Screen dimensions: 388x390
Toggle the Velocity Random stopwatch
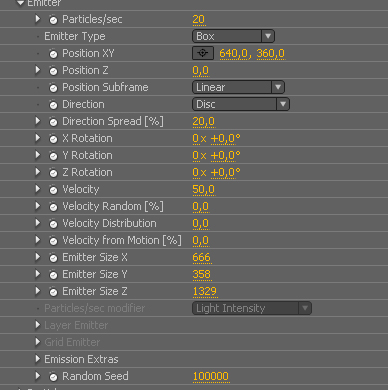pos(53,207)
